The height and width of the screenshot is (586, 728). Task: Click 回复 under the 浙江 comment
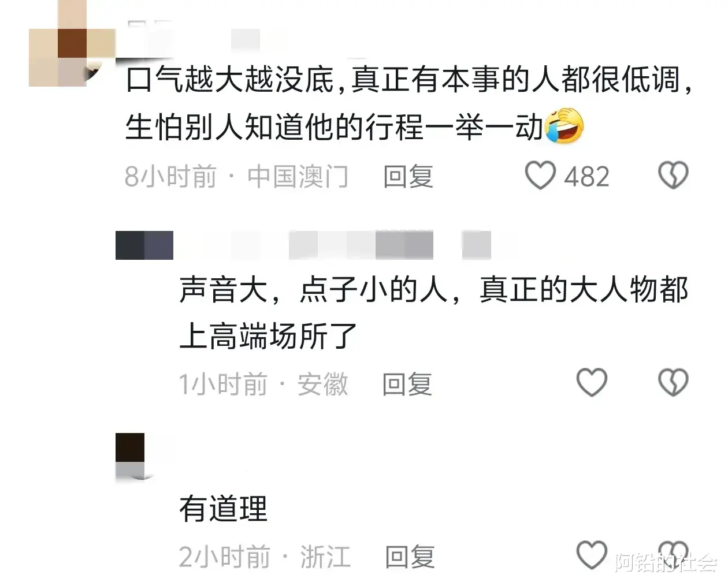pos(410,557)
